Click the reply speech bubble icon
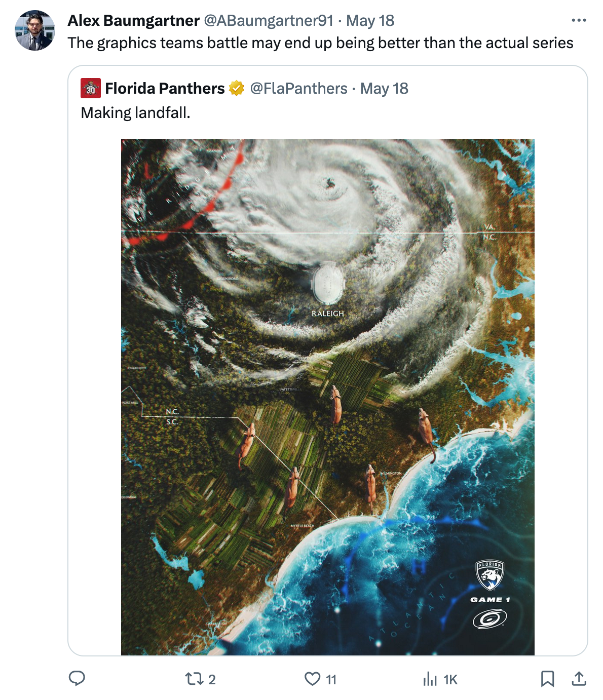The image size is (603, 700). (x=77, y=678)
